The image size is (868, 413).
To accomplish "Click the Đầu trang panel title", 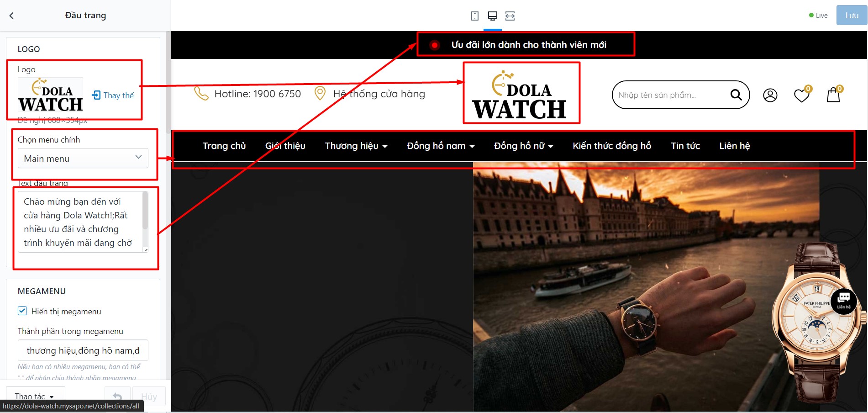I will tap(85, 16).
